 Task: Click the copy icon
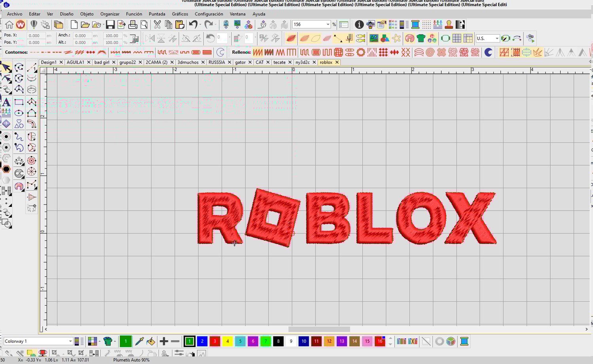pyautogui.click(x=168, y=25)
